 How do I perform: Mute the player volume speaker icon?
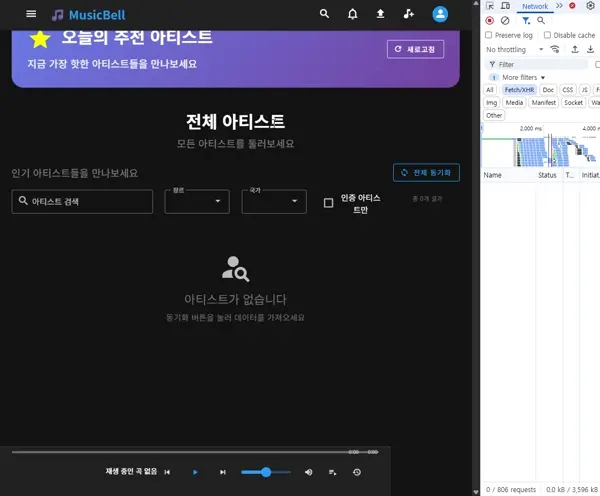pyautogui.click(x=308, y=472)
